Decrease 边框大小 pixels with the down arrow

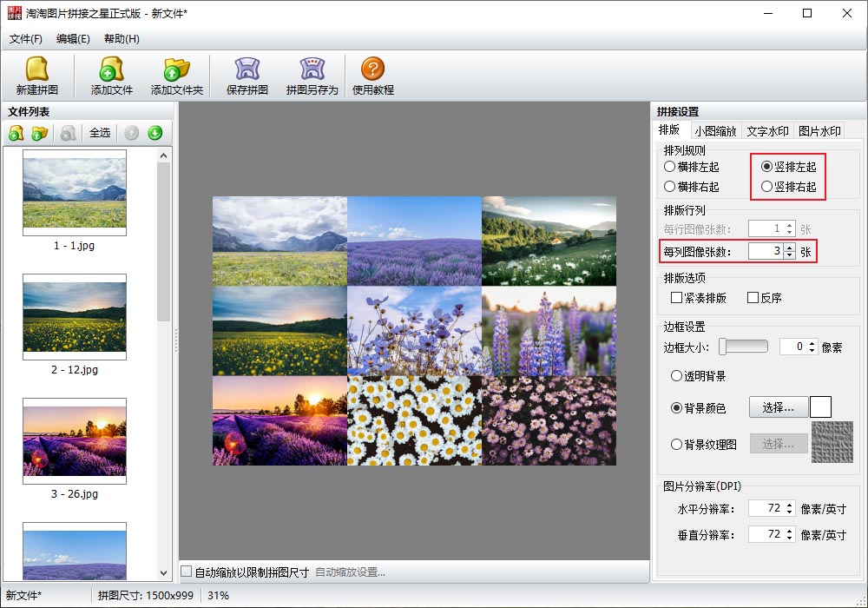point(812,351)
